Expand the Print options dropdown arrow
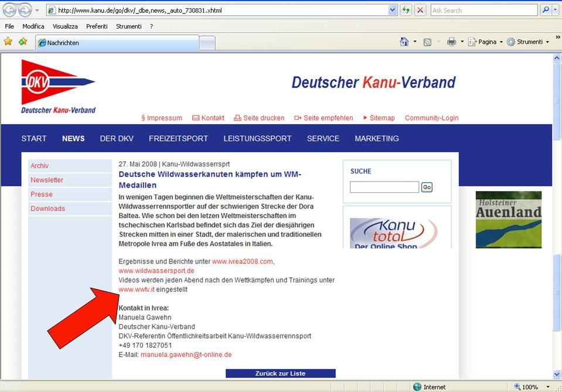This screenshot has width=562, height=392. pyautogui.click(x=462, y=42)
